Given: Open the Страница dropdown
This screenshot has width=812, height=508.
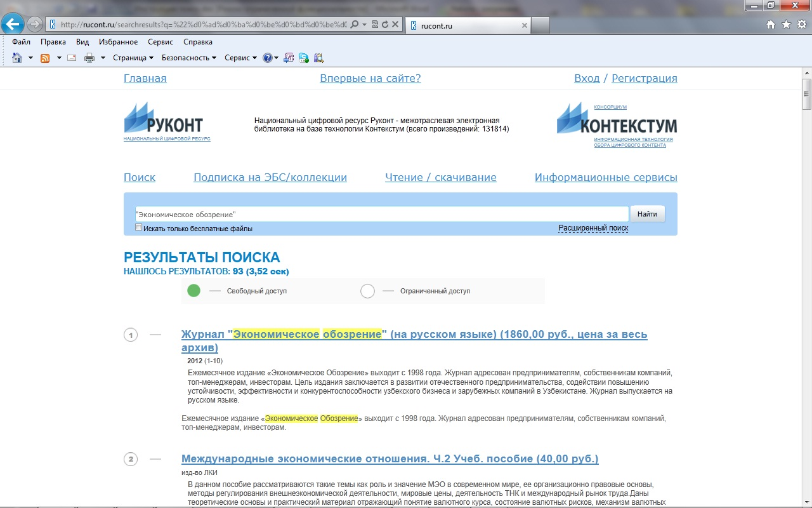Looking at the screenshot, I should (x=133, y=58).
